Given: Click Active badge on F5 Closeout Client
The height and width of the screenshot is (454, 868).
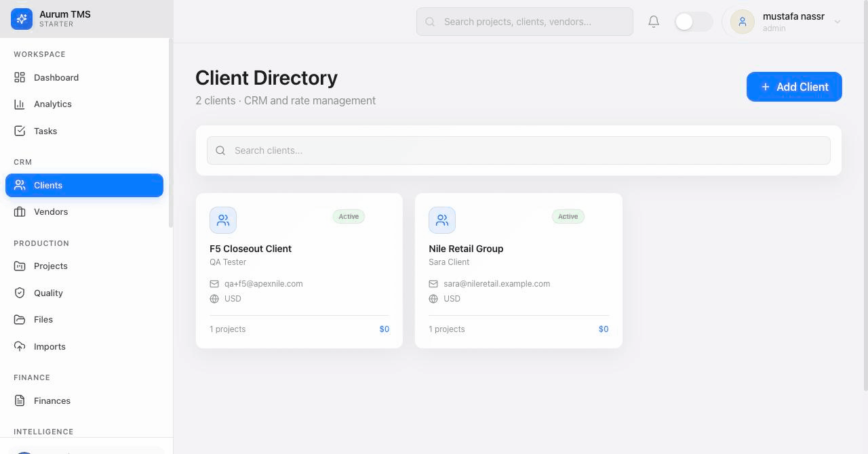Looking at the screenshot, I should coord(349,217).
